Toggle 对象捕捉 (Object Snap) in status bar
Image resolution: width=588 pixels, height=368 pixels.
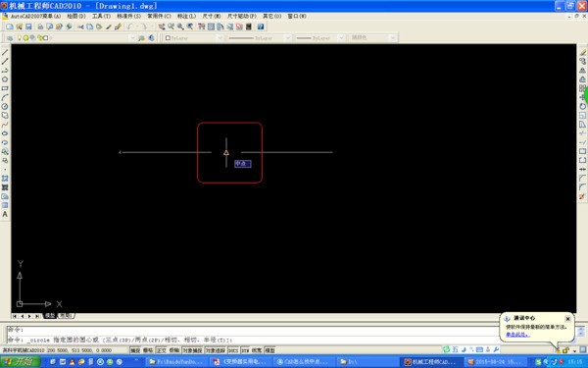tap(192, 350)
